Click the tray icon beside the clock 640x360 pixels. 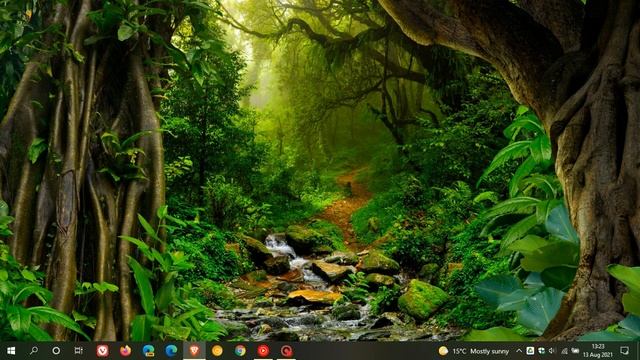(x=576, y=351)
